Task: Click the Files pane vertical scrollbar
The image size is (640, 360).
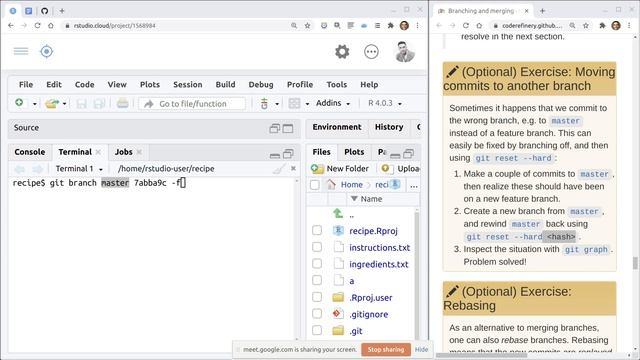Action: tap(417, 273)
